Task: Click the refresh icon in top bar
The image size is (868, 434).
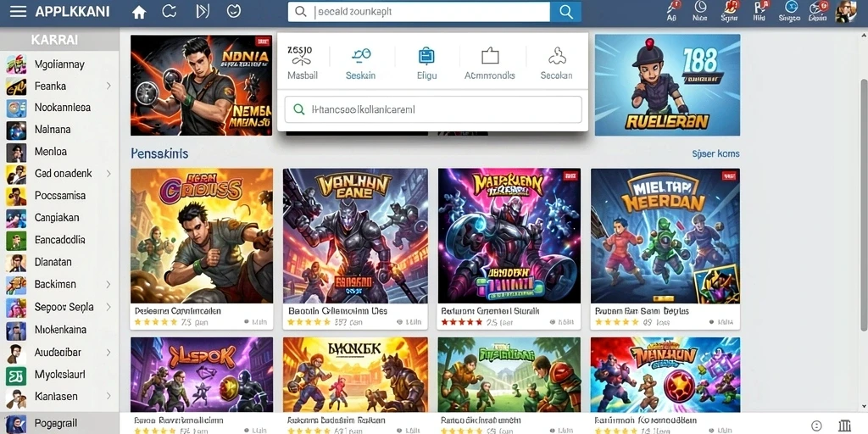Action: (x=169, y=11)
